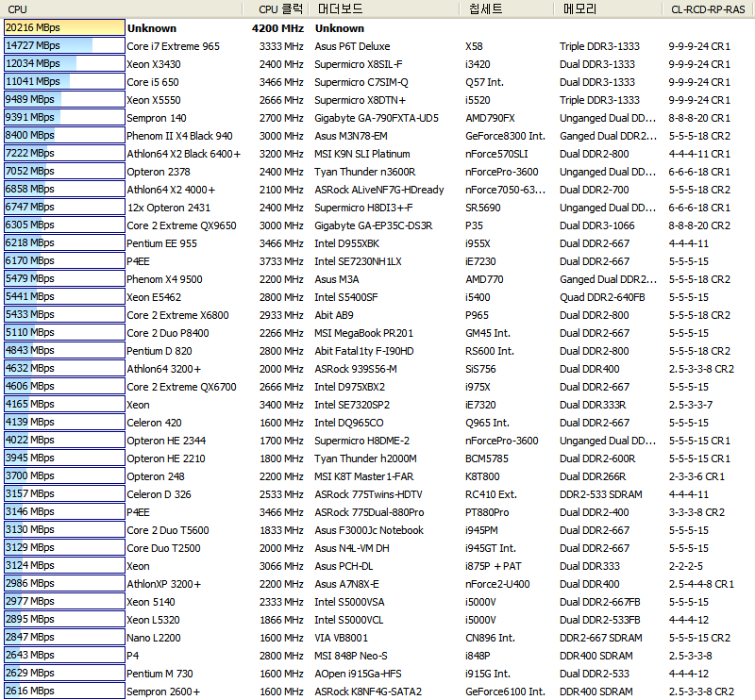Click the 칩세트 column header
Image resolution: width=755 pixels, height=700 pixels.
506,9
